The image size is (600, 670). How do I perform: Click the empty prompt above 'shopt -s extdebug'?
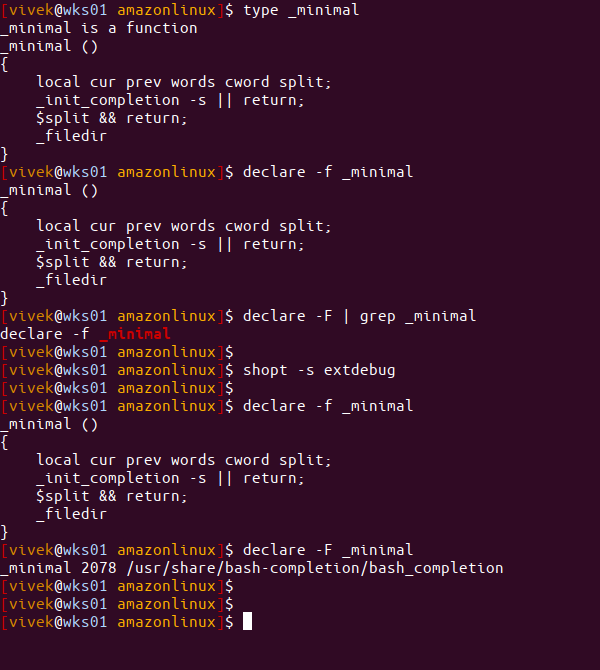[117, 353]
